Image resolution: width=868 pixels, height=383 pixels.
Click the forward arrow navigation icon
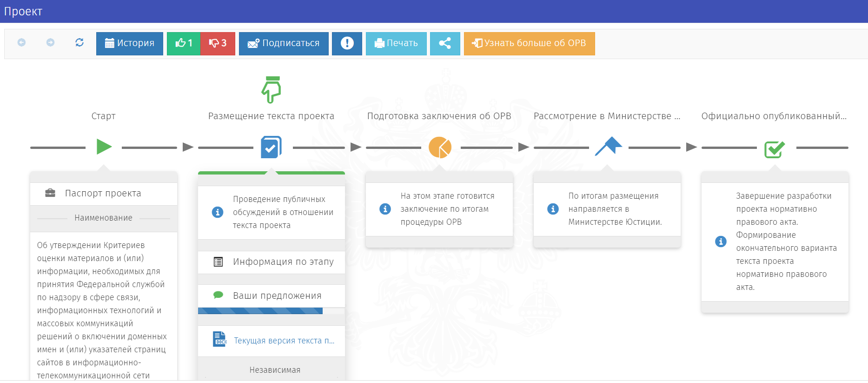click(x=50, y=43)
